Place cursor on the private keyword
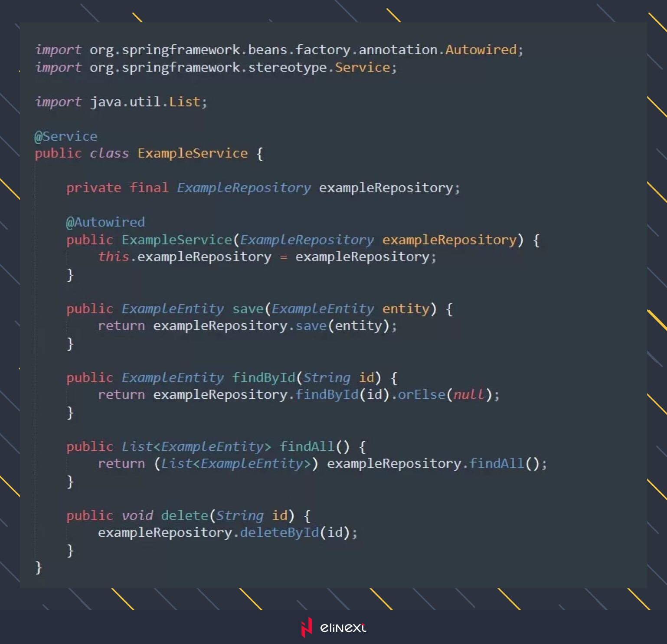Image resolution: width=667 pixels, height=644 pixels. 94,188
